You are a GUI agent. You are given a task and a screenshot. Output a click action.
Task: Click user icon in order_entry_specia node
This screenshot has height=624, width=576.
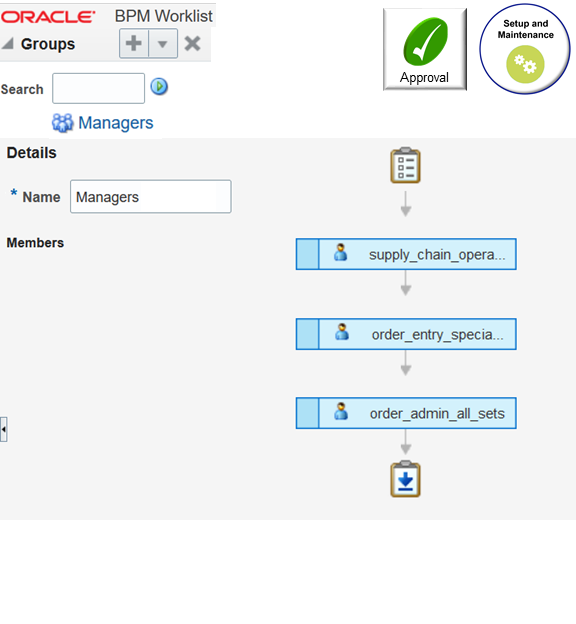coord(342,332)
